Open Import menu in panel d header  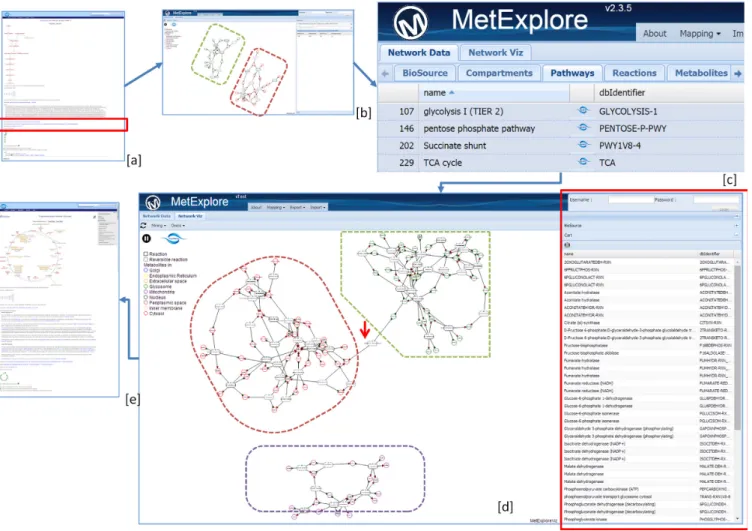(x=317, y=207)
